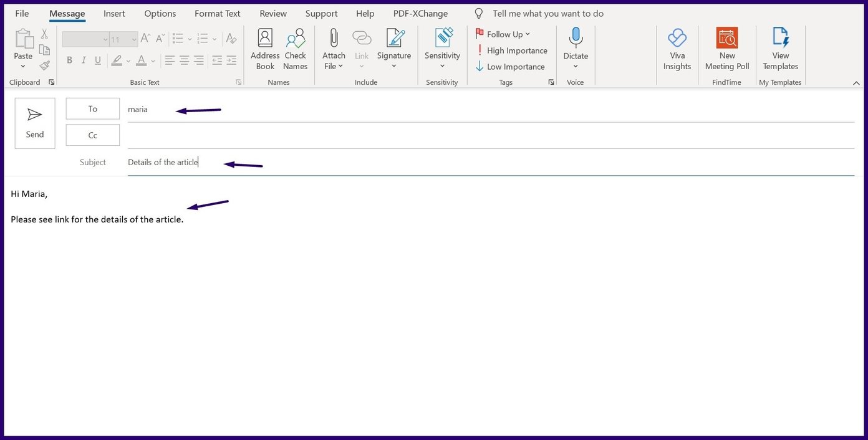Start Dictate voice typing

click(x=575, y=49)
